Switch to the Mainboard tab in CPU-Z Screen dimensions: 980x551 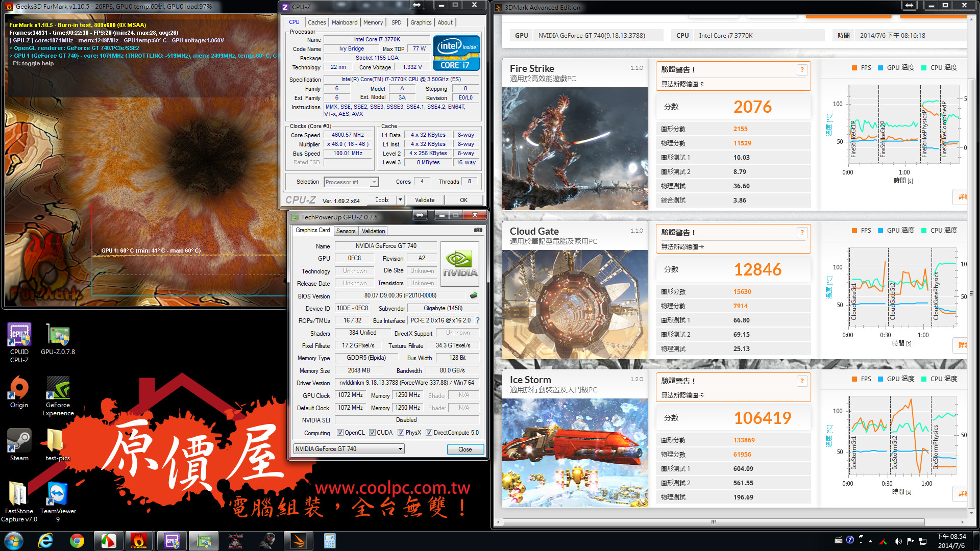point(344,22)
